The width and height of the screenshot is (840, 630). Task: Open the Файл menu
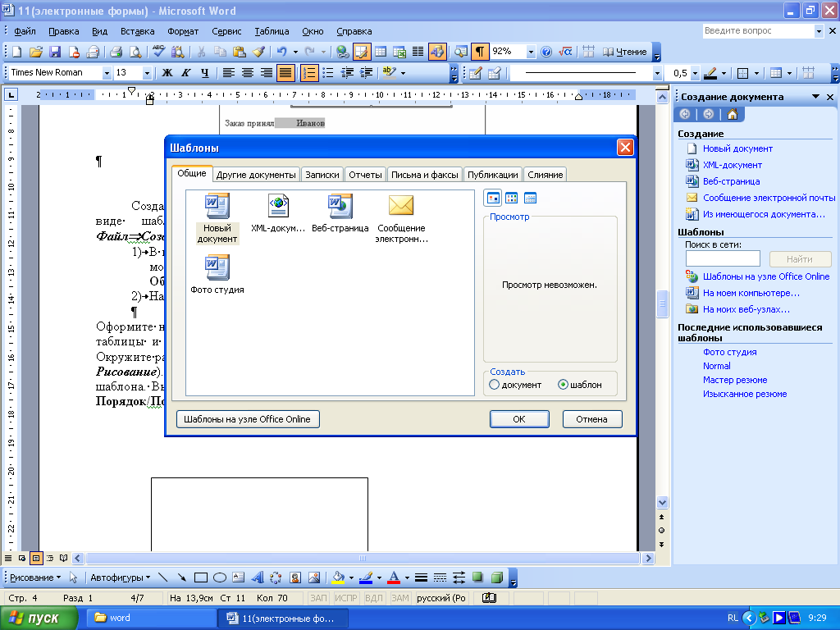25,32
